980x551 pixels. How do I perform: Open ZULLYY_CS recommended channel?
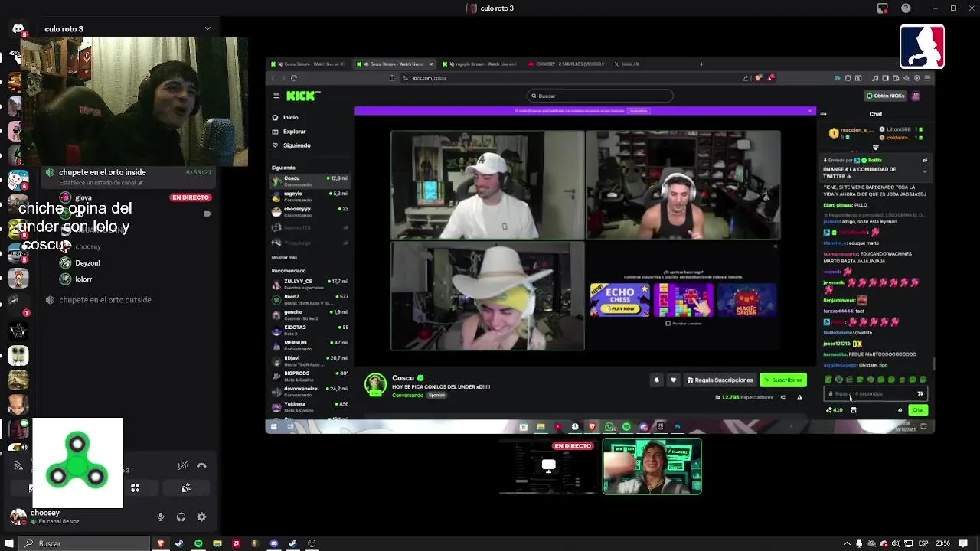coord(310,284)
